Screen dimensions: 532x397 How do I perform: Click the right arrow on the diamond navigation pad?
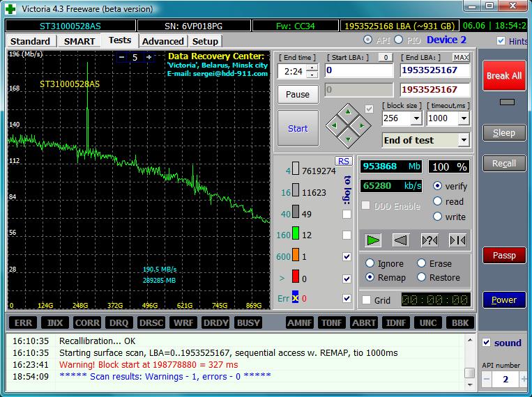click(x=360, y=125)
